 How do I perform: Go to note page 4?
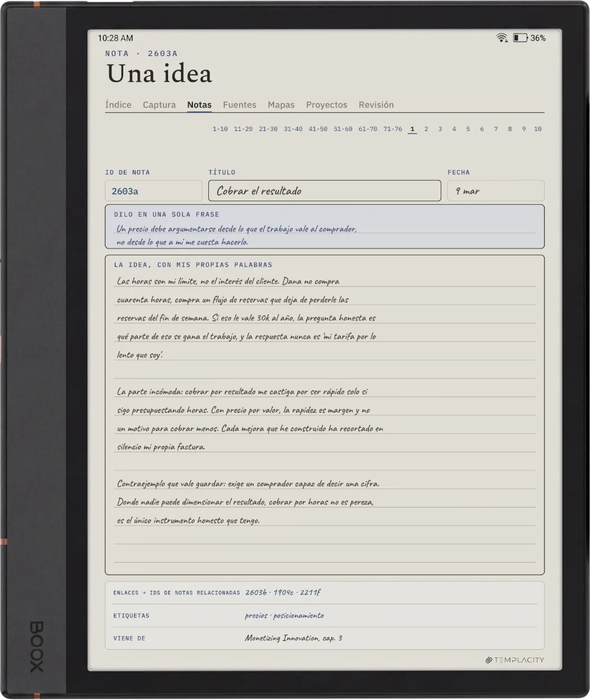pos(454,129)
